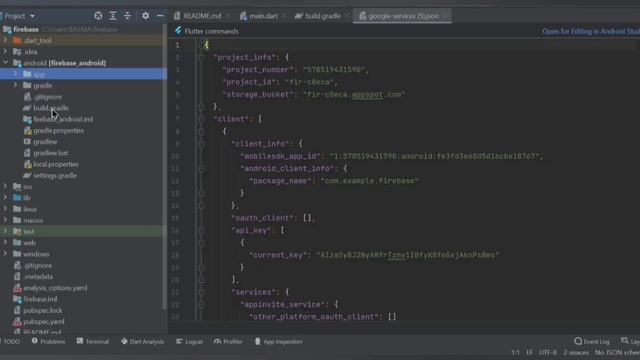Expand the test folder
The width and height of the screenshot is (640, 360).
5,231
